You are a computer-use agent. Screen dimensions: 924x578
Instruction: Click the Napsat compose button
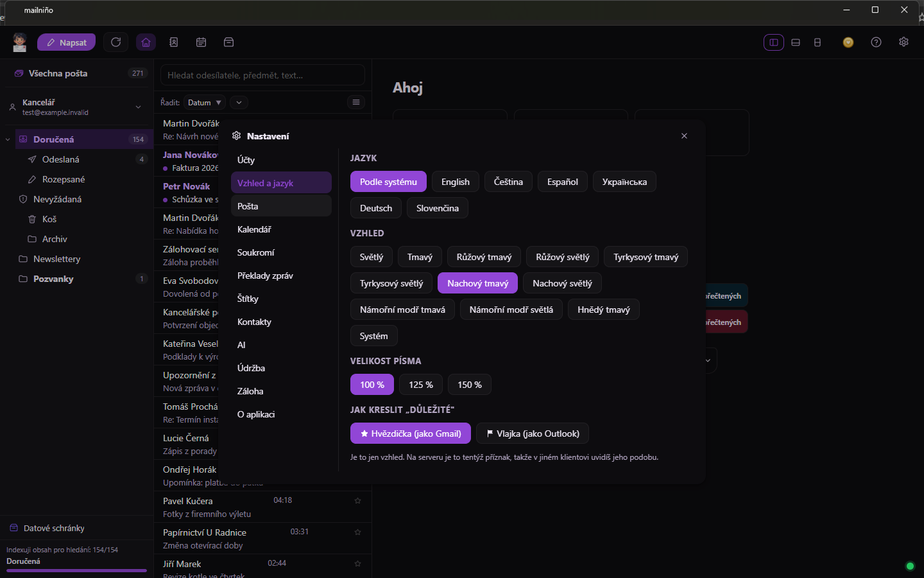coord(67,42)
